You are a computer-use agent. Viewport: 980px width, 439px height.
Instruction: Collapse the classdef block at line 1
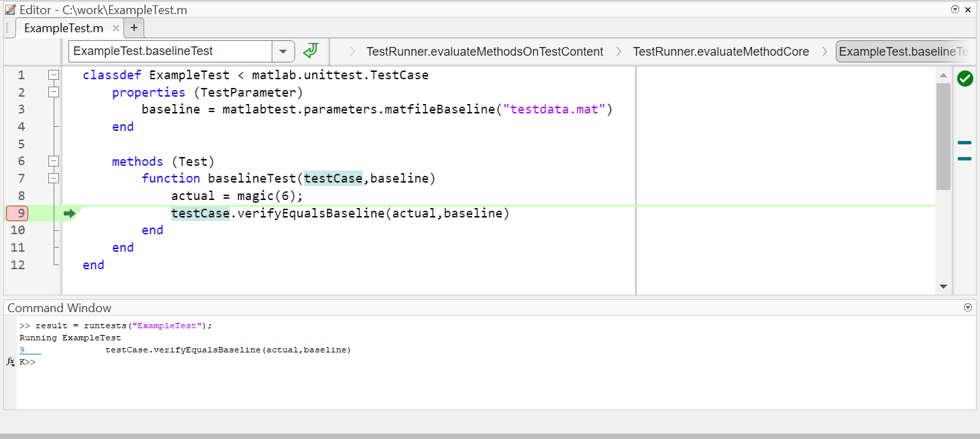click(54, 75)
